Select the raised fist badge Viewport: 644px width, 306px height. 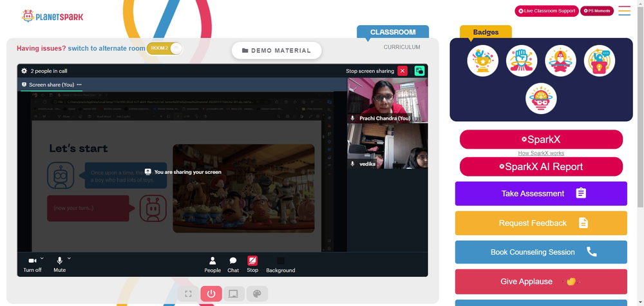click(522, 61)
